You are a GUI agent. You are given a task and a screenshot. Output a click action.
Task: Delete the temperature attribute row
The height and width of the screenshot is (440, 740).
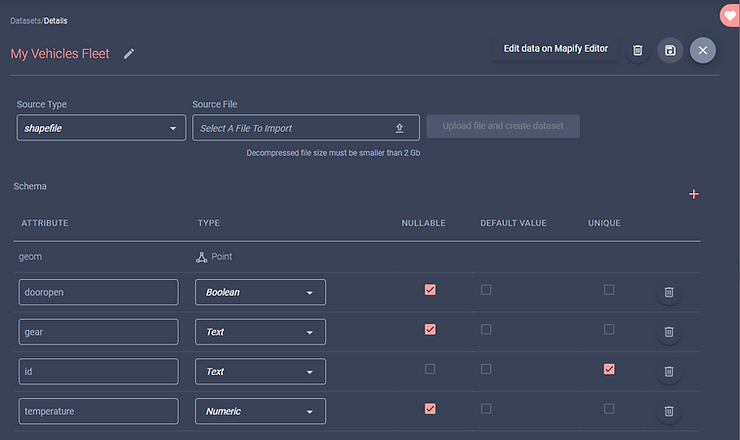tap(669, 411)
